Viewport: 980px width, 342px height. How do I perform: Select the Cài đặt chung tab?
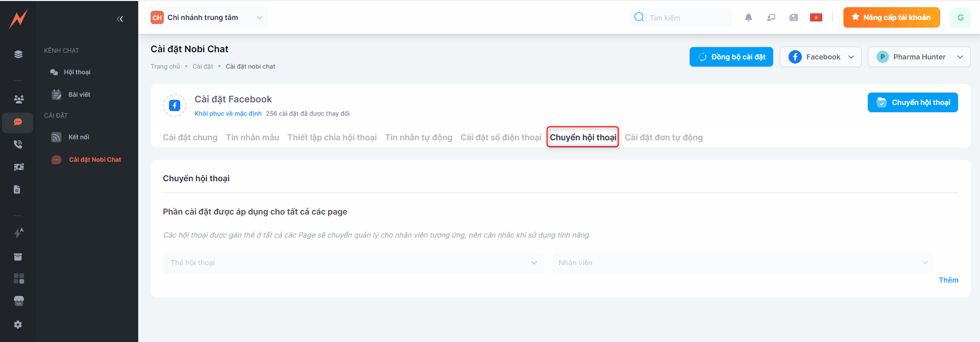[190, 137]
